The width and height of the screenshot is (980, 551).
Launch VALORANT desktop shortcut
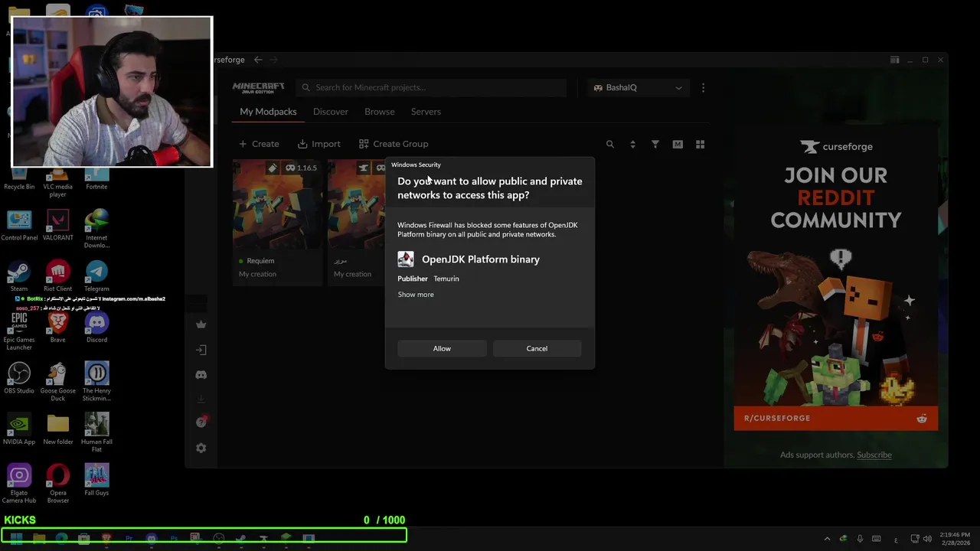(58, 226)
